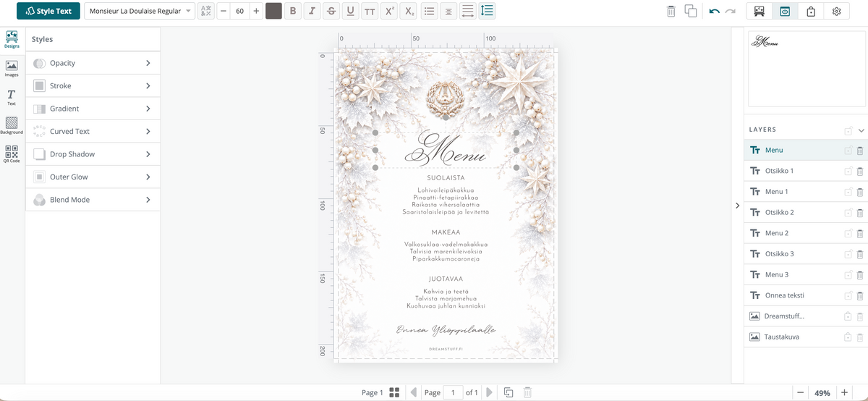
Task: Expand the Opacity style option
Action: (93, 63)
